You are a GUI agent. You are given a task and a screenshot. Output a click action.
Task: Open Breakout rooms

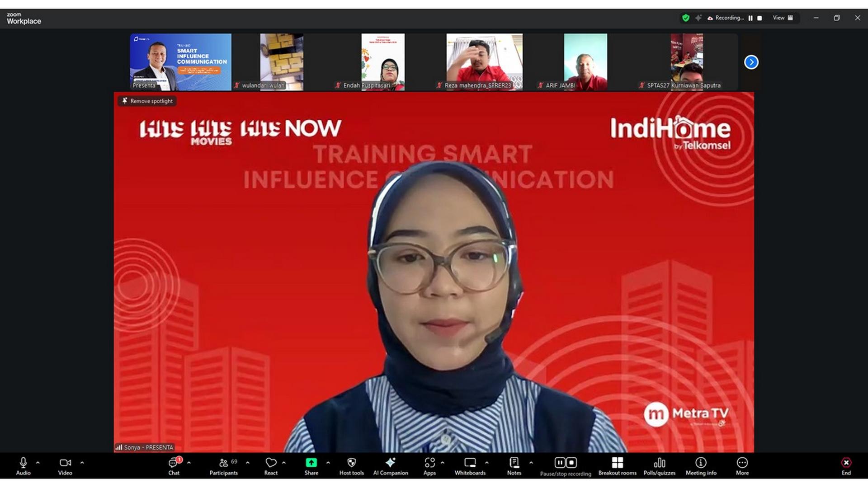(x=617, y=466)
